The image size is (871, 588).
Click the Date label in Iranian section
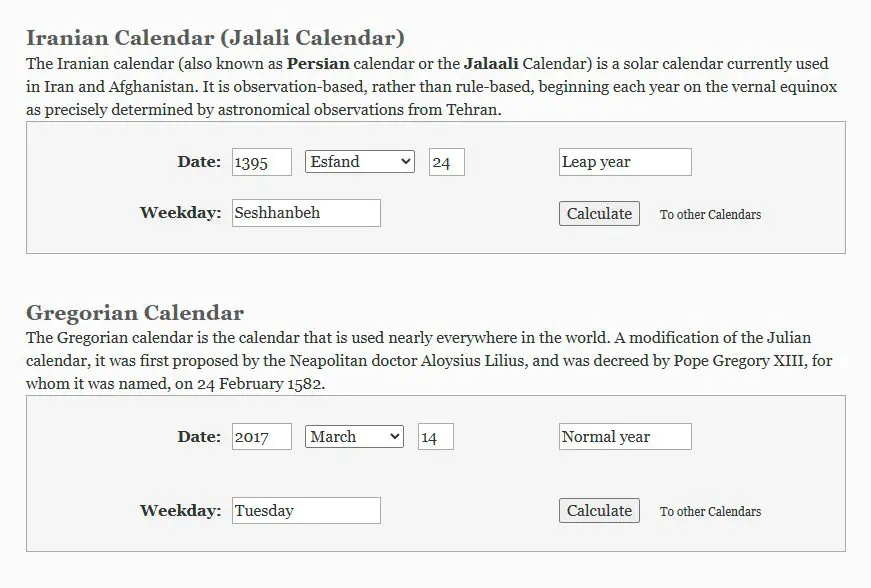point(199,162)
